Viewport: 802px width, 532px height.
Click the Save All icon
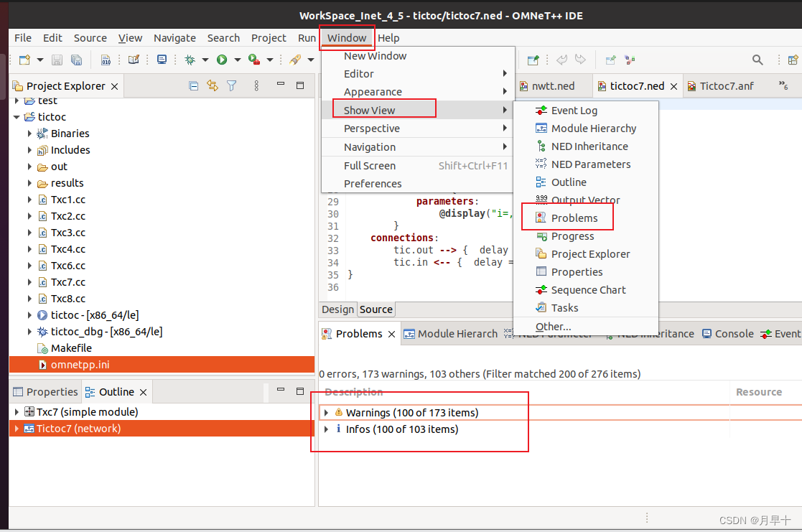click(x=76, y=60)
